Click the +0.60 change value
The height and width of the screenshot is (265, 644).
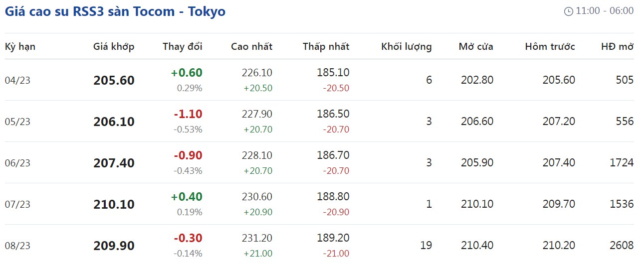(187, 73)
